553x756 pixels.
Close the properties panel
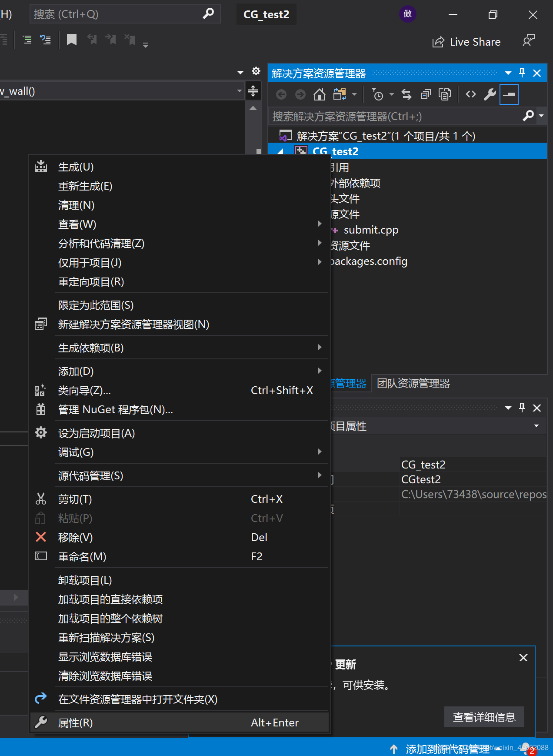[x=537, y=408]
